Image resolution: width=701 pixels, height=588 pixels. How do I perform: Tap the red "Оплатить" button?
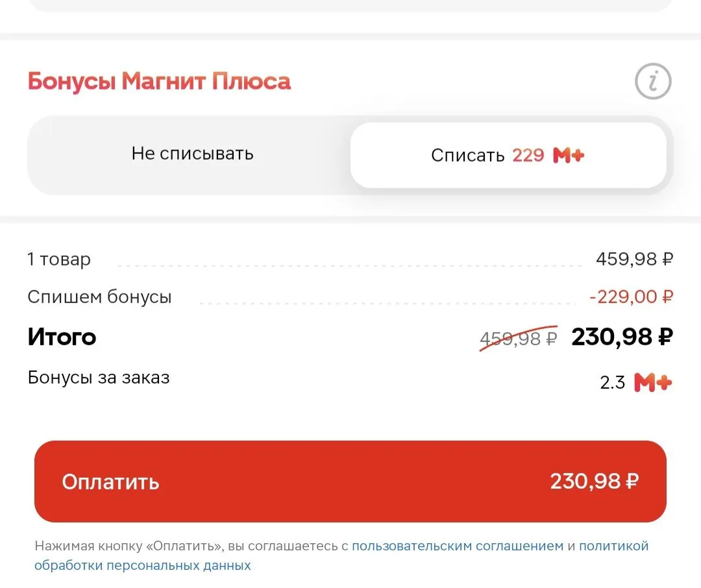point(350,482)
